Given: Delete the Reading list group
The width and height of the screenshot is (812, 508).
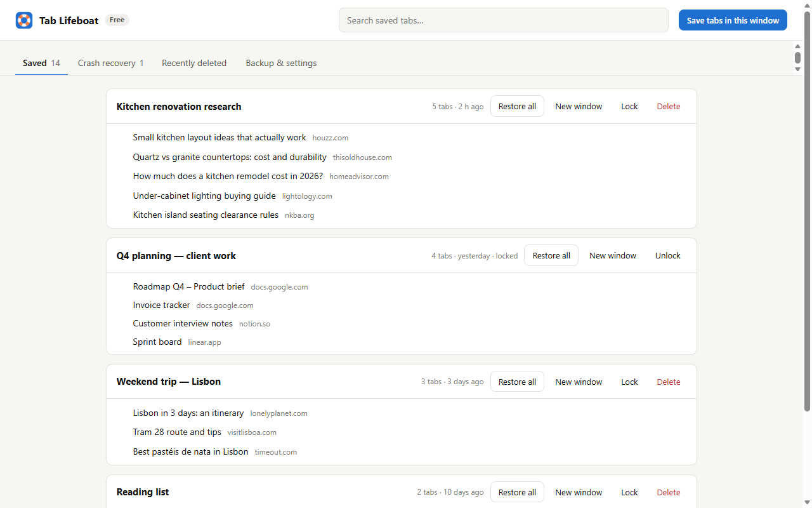Looking at the screenshot, I should [x=669, y=492].
